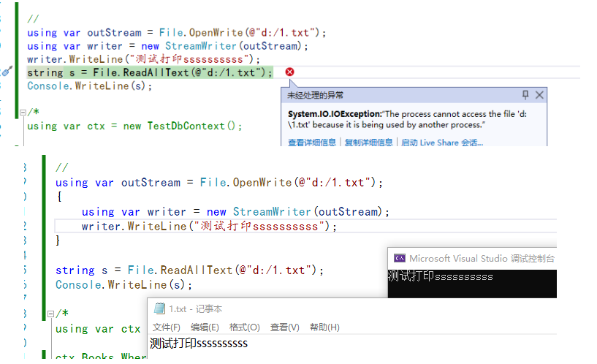Pin the unhandled exception popup
The height and width of the screenshot is (364, 597).
pos(525,95)
